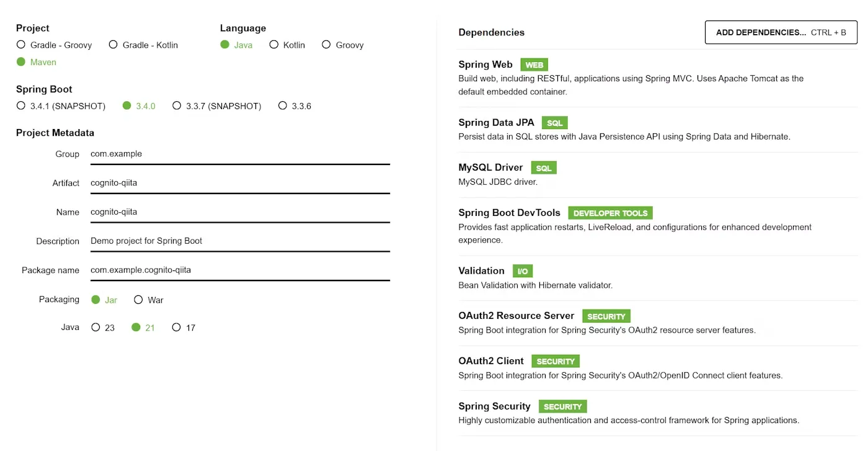
Task: Click the I/O badge beside Validation
Action: [x=522, y=271]
